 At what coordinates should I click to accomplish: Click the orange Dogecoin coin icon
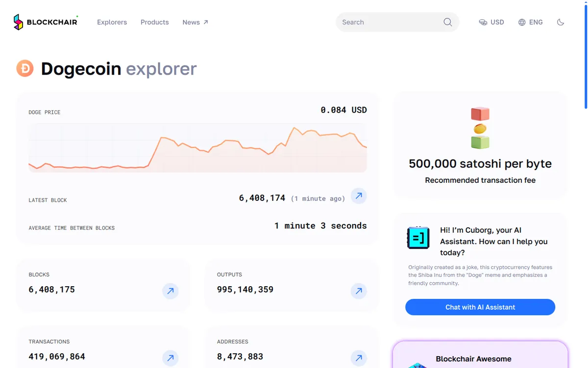25,69
